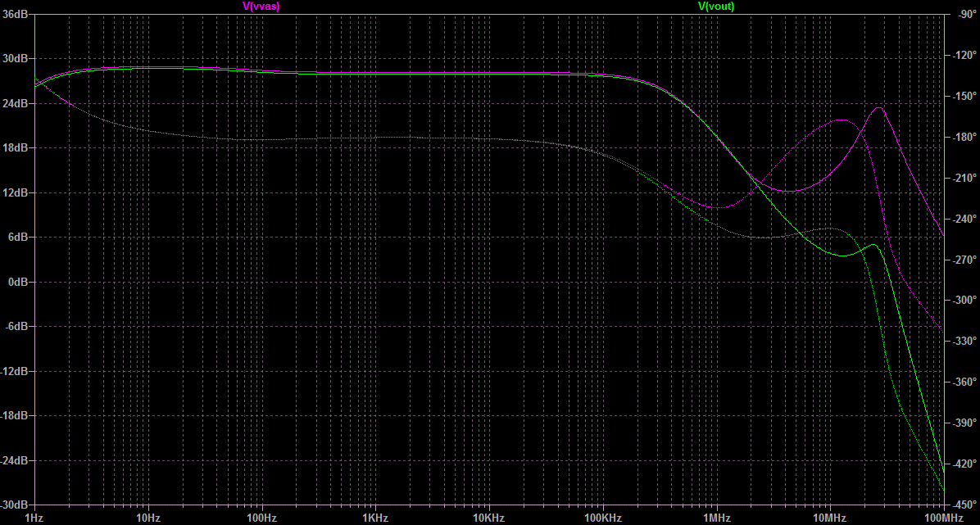Click the -120° phase axis label

pyautogui.click(x=963, y=55)
